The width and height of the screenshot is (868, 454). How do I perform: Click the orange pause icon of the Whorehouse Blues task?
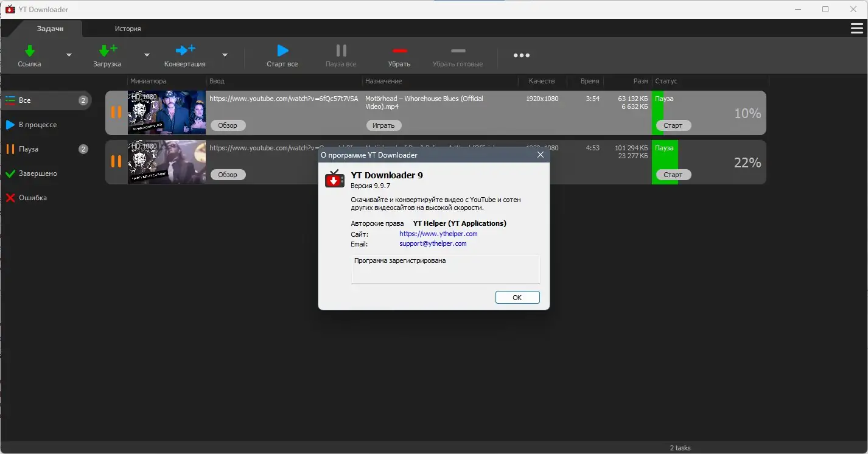116,113
